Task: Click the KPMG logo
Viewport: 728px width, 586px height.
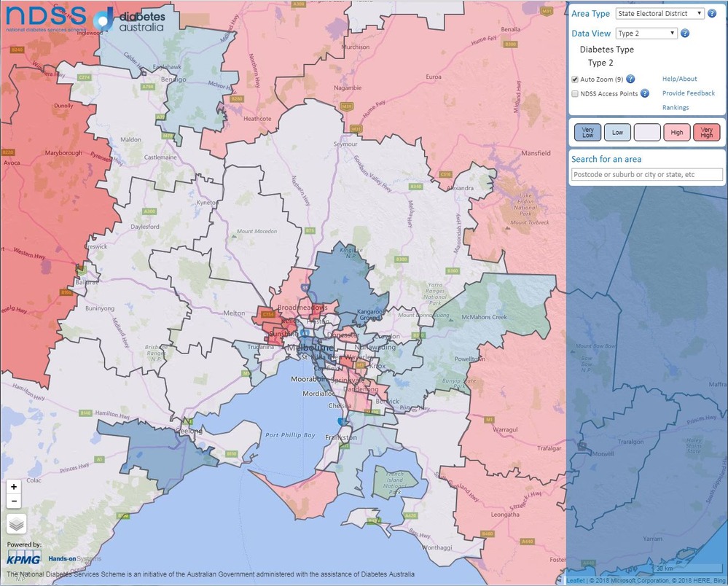Action: 23,559
